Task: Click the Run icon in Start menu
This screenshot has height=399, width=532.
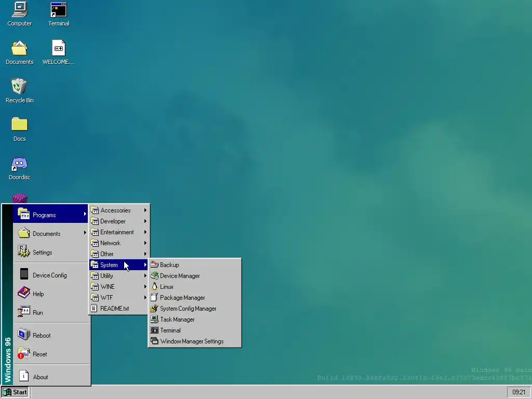Action: coord(24,312)
